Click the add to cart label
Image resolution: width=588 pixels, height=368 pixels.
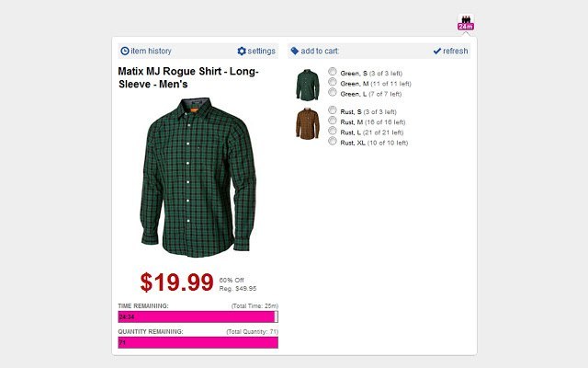320,52
